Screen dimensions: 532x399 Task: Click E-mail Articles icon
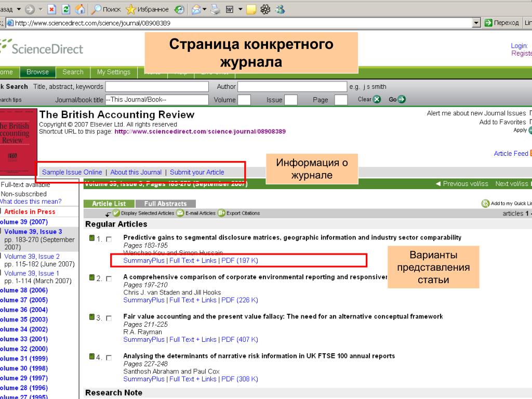[x=180, y=213]
